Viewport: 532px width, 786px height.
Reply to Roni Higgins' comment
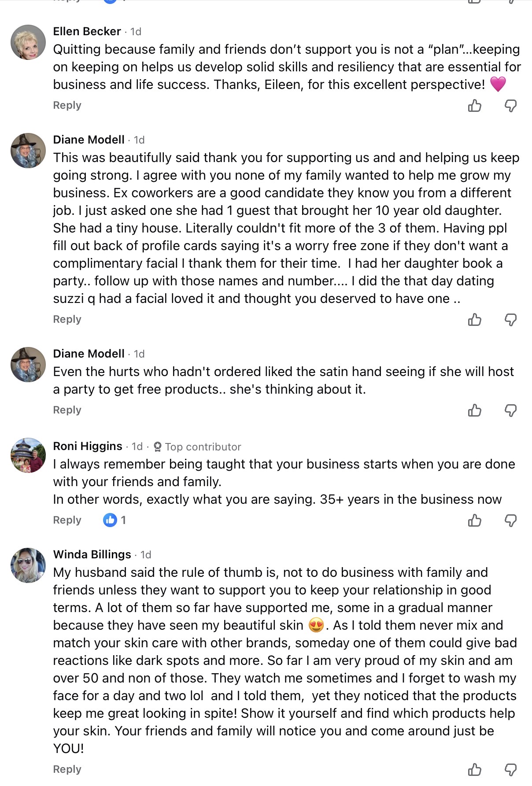click(x=67, y=520)
